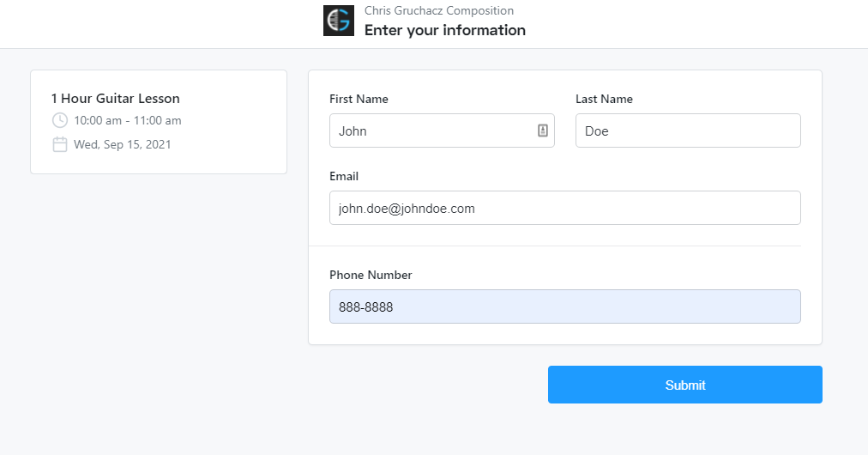Click the clock icon beside lesson time

pos(60,120)
